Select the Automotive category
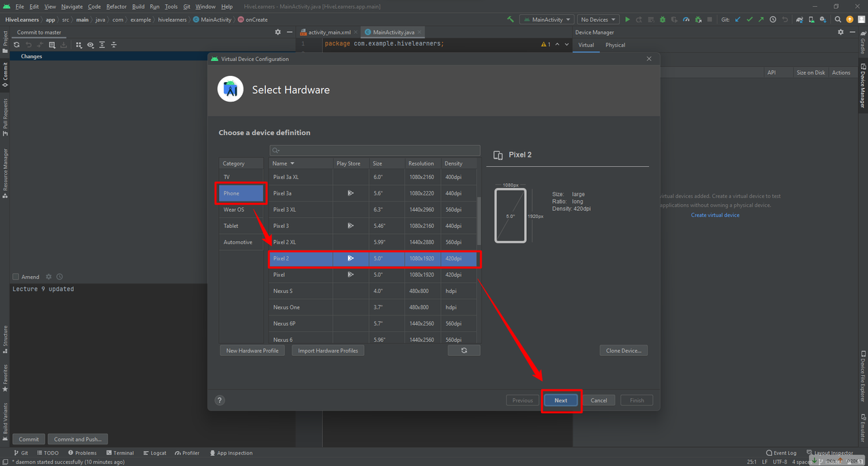Viewport: 868px width, 466px height. coord(241,242)
